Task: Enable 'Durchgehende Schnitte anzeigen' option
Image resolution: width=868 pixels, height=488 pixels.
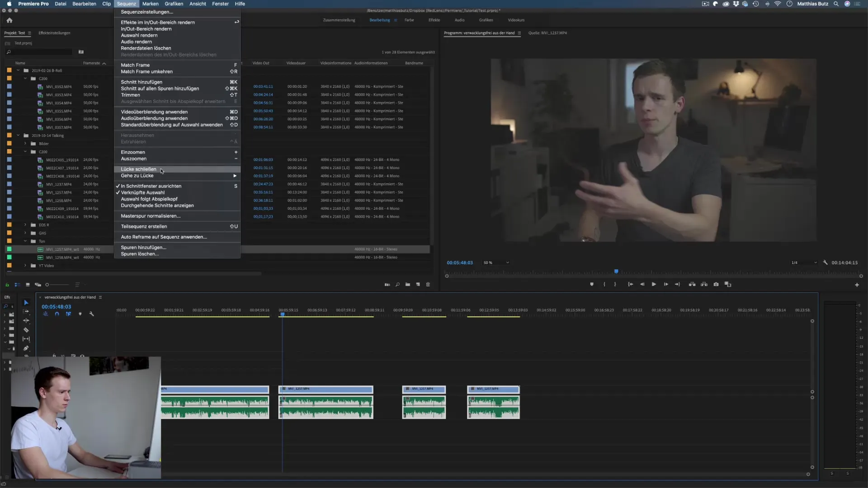Action: click(x=177, y=206)
